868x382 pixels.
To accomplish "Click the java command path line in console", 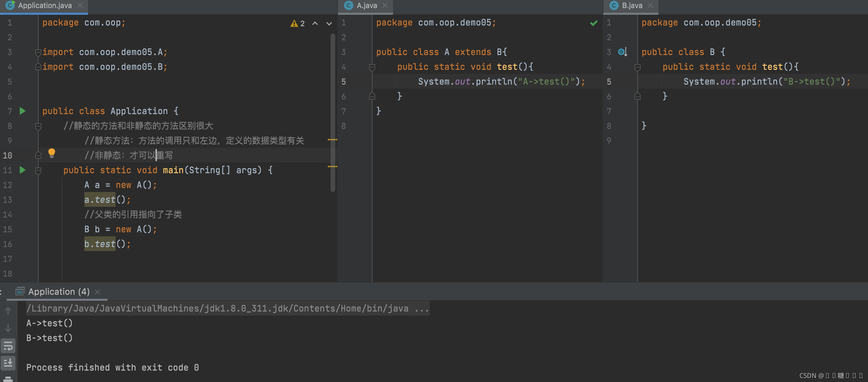I will [227, 308].
